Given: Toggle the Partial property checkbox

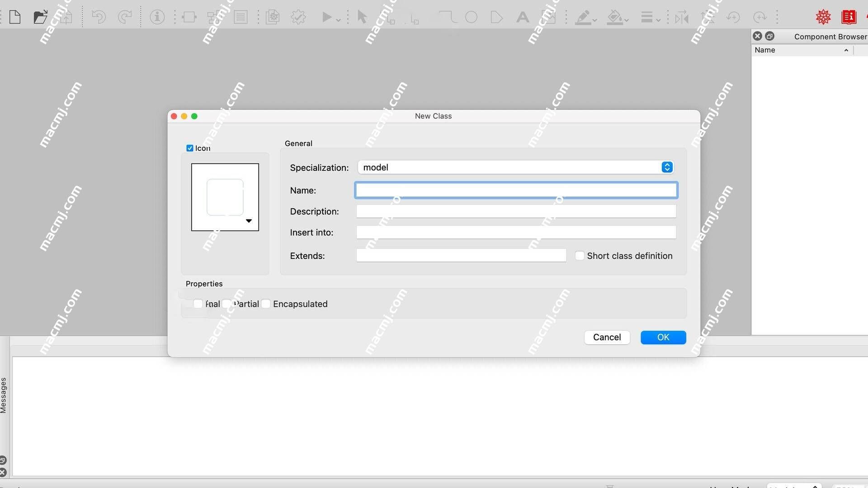Looking at the screenshot, I should point(227,304).
